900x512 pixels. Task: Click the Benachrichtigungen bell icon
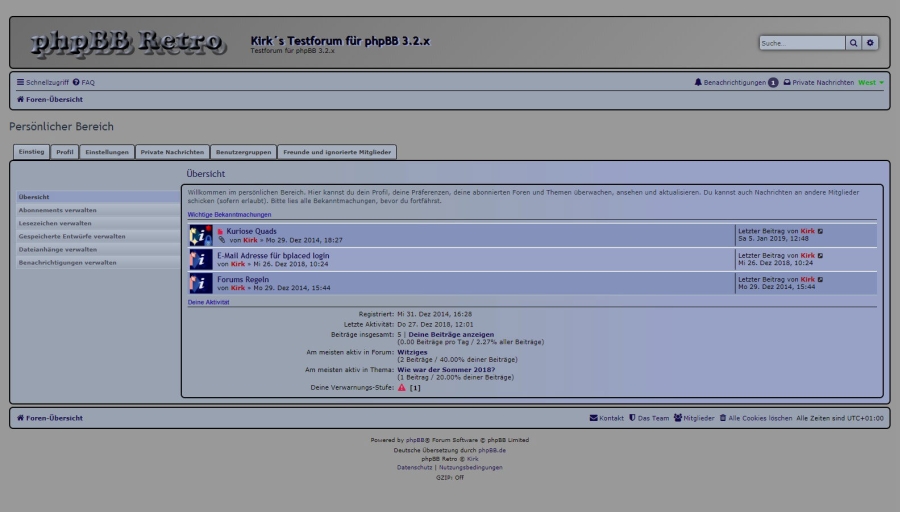coord(698,82)
